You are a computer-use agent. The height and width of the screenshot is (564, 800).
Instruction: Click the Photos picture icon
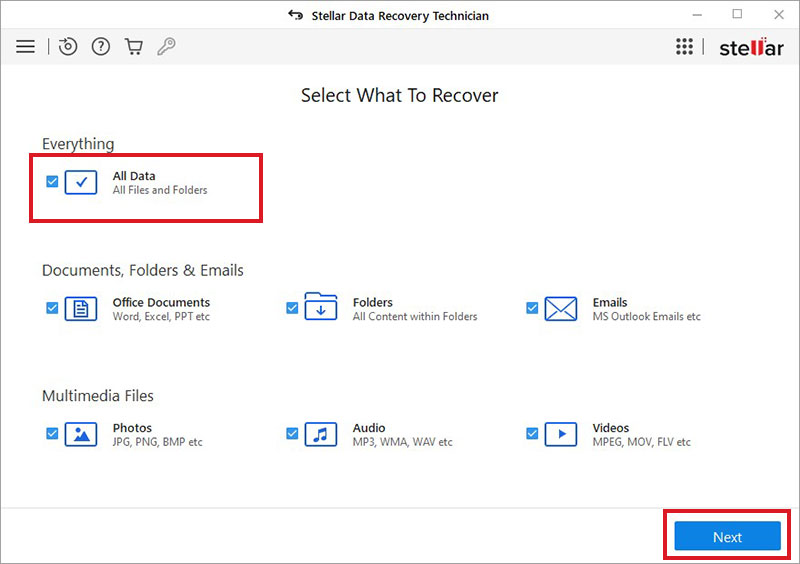81,434
